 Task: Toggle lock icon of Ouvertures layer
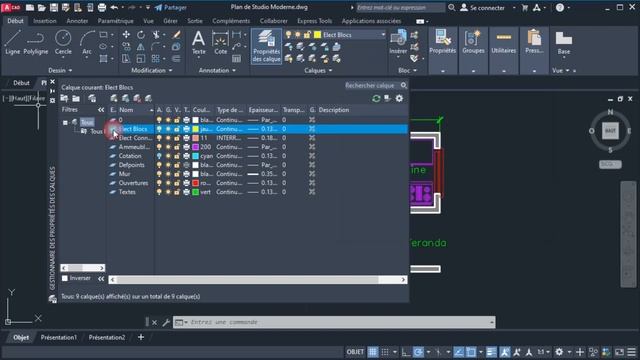(x=177, y=183)
